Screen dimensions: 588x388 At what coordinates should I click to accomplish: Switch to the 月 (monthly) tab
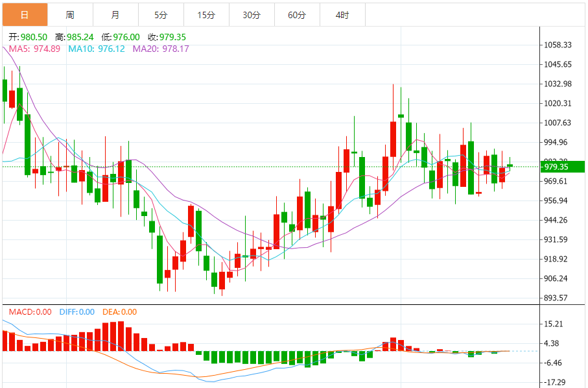pos(115,15)
